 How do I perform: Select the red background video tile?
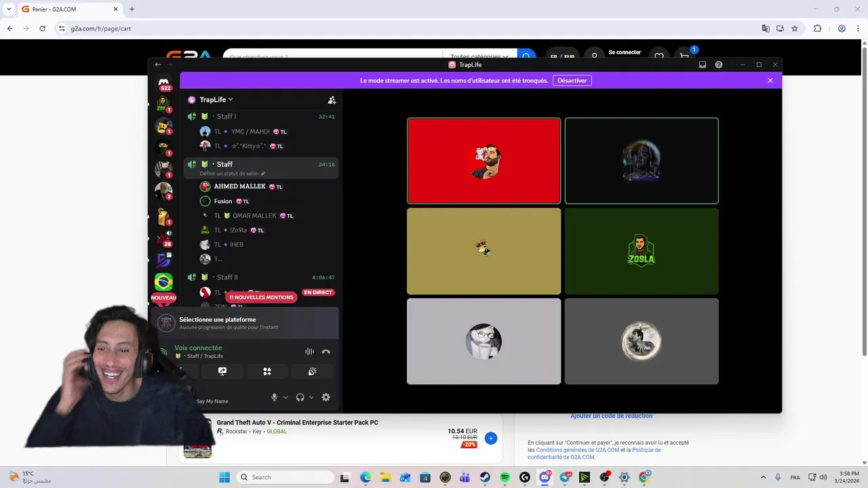(x=484, y=161)
